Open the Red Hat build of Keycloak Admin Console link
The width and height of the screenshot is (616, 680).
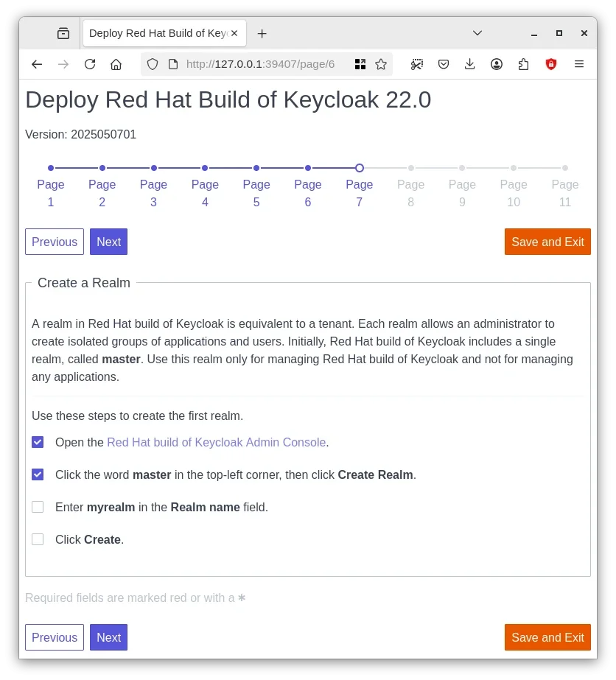click(216, 443)
